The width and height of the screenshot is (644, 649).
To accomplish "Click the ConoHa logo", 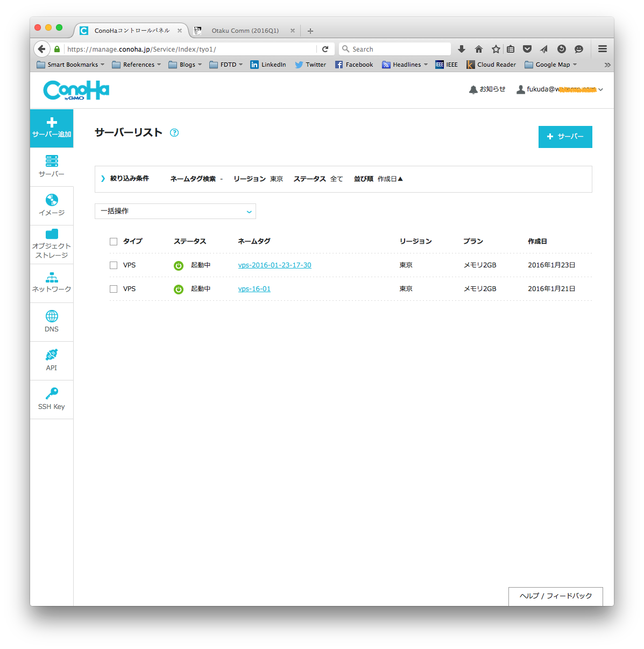I will [x=76, y=90].
